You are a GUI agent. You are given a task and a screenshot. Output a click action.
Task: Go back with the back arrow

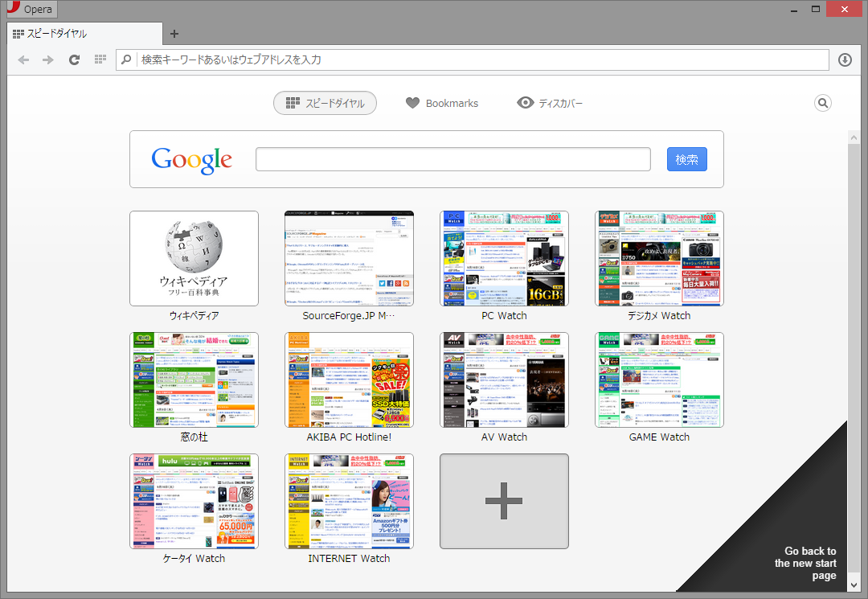tap(23, 59)
